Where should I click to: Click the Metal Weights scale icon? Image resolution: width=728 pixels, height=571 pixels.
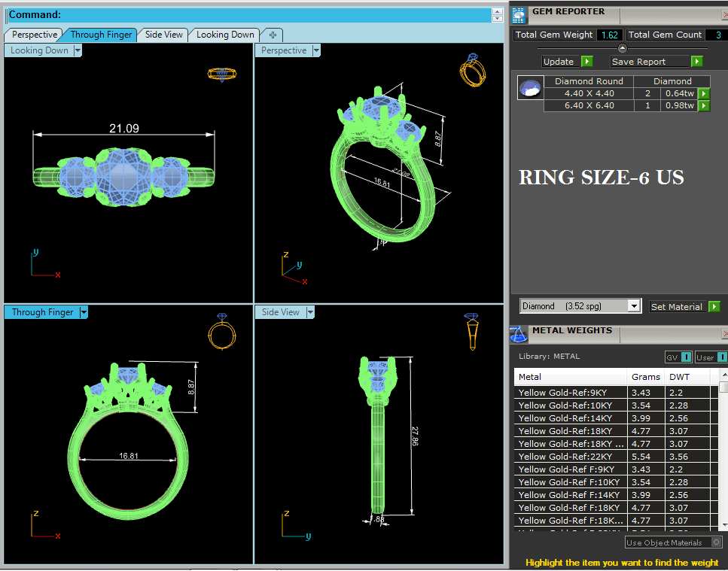pyautogui.click(x=519, y=333)
